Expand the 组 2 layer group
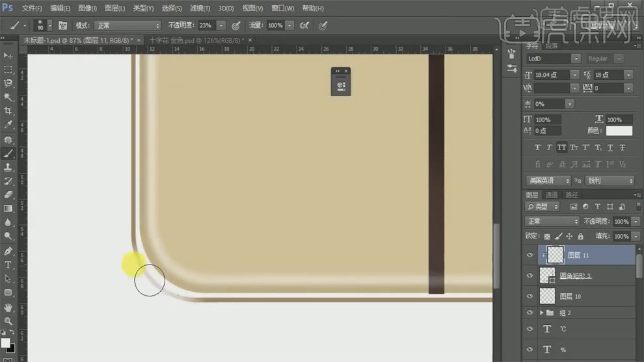Viewport: 644px width, 362px height. [x=543, y=313]
